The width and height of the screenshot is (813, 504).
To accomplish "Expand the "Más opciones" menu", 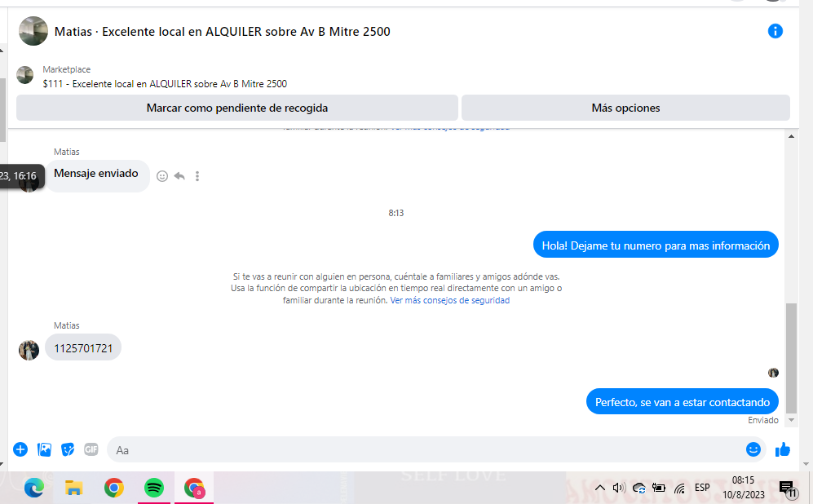I will pyautogui.click(x=625, y=108).
